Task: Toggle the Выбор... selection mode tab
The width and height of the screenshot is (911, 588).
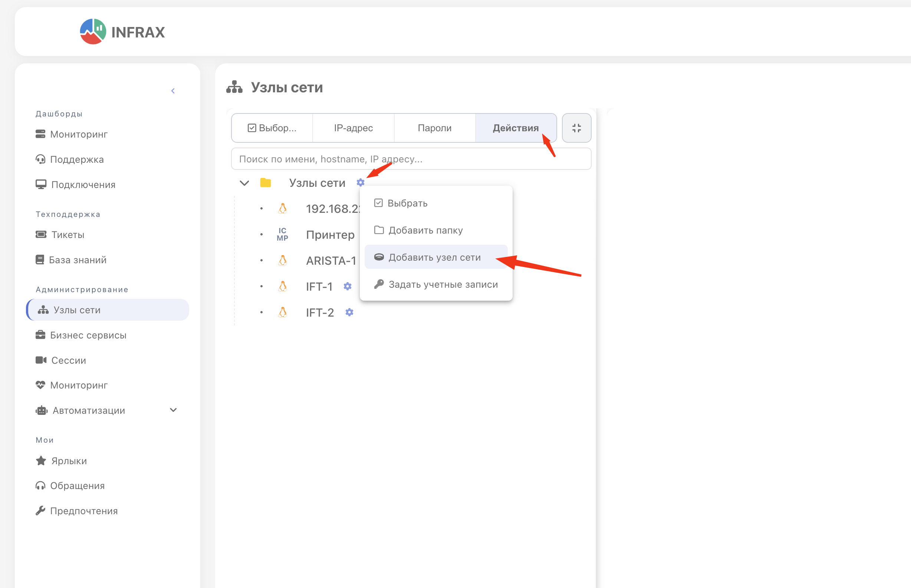Action: [x=272, y=128]
